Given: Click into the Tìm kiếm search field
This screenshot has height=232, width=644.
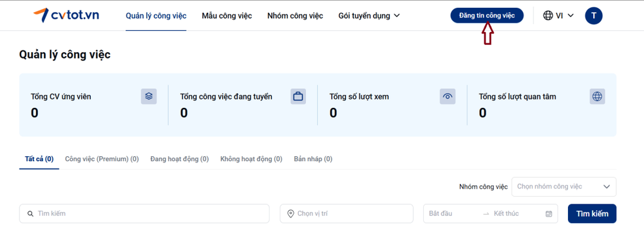Looking at the screenshot, I should click(x=144, y=213).
